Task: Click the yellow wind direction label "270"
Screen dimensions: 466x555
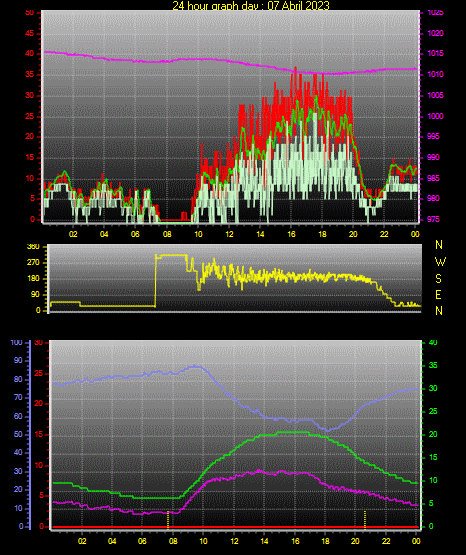Action: (x=33, y=263)
